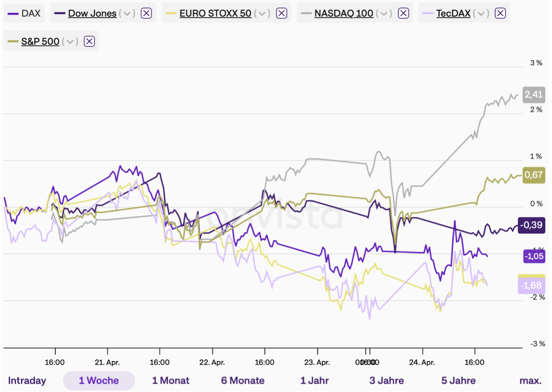Remove EURO STOXX 50 via its X icon
The height and width of the screenshot is (392, 552).
coord(282,13)
